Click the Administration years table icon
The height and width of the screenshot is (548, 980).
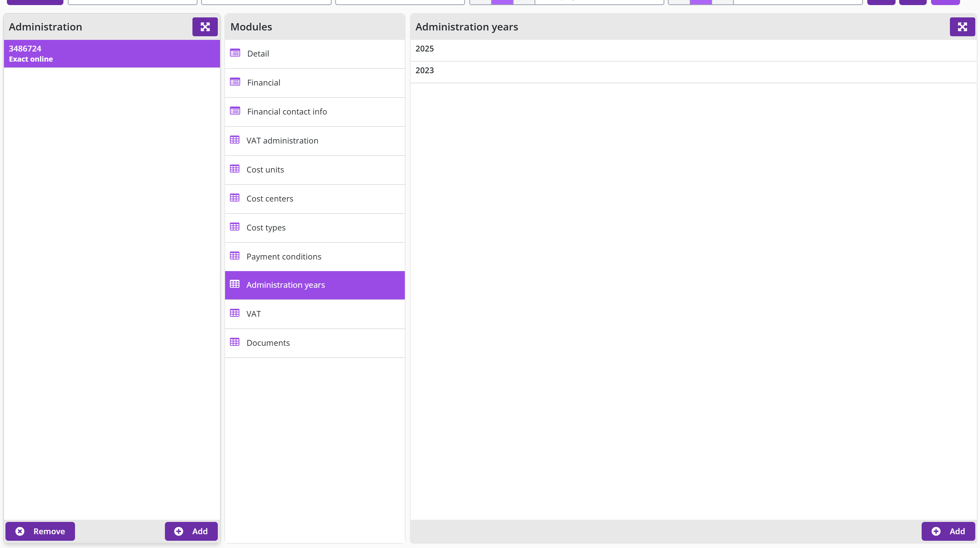tap(234, 284)
